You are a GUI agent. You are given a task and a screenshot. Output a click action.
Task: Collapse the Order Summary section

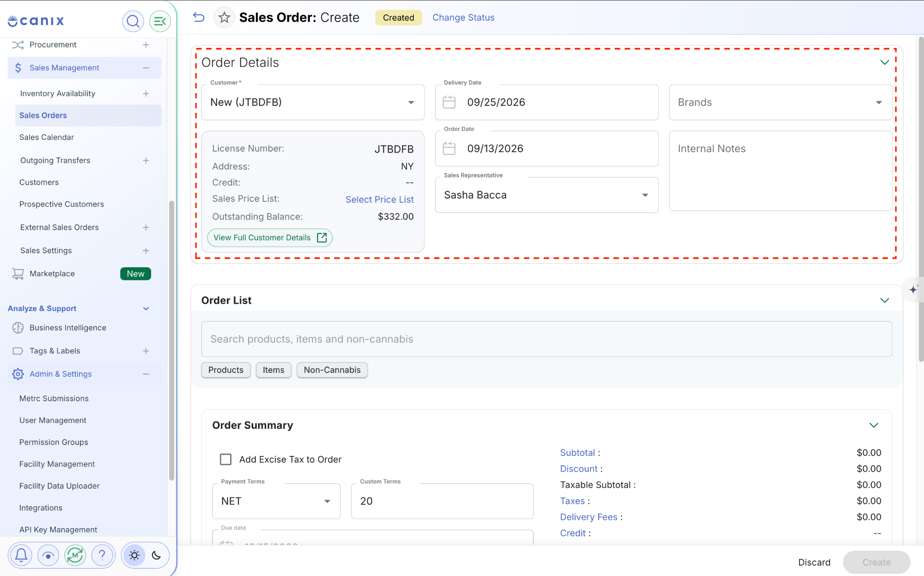[873, 425]
